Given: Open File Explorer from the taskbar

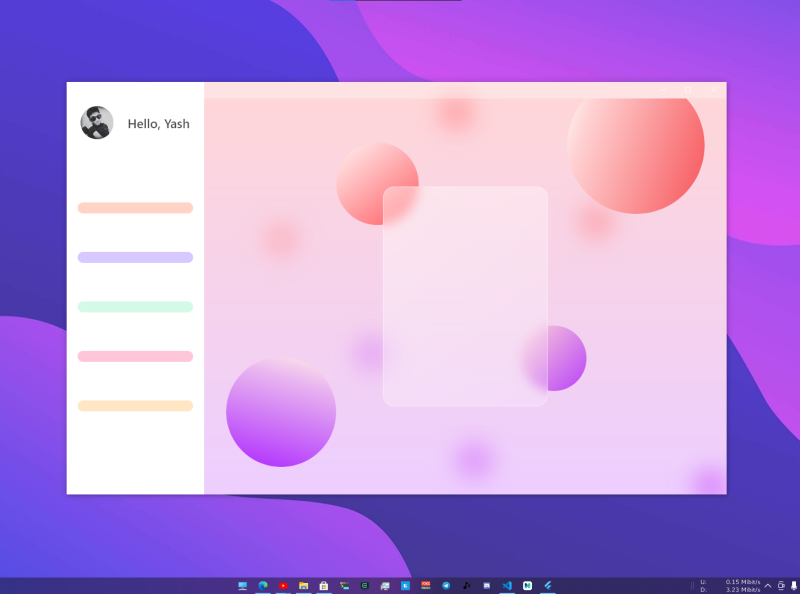Looking at the screenshot, I should (303, 585).
